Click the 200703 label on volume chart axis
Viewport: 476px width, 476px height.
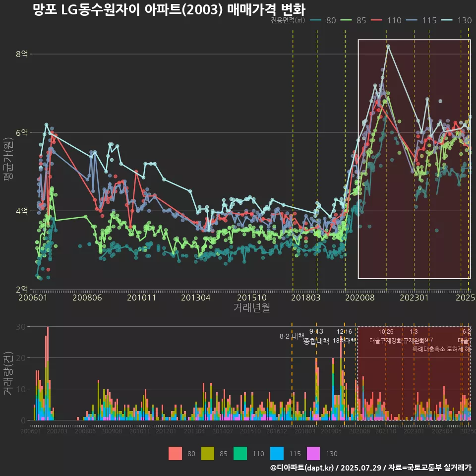click(x=57, y=431)
